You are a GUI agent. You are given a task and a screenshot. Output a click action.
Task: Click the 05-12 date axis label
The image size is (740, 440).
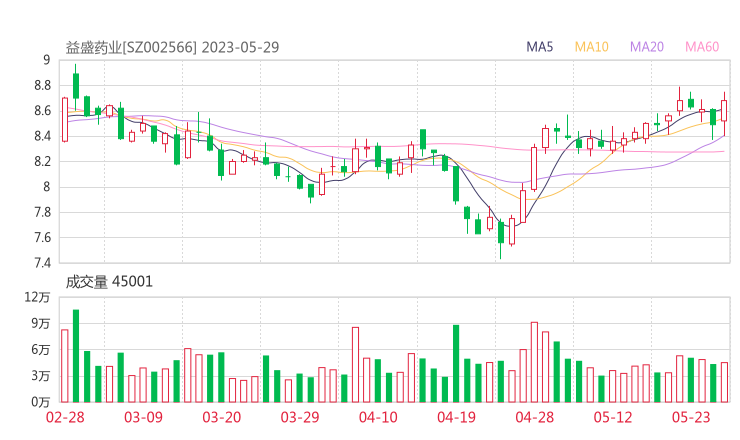click(613, 417)
